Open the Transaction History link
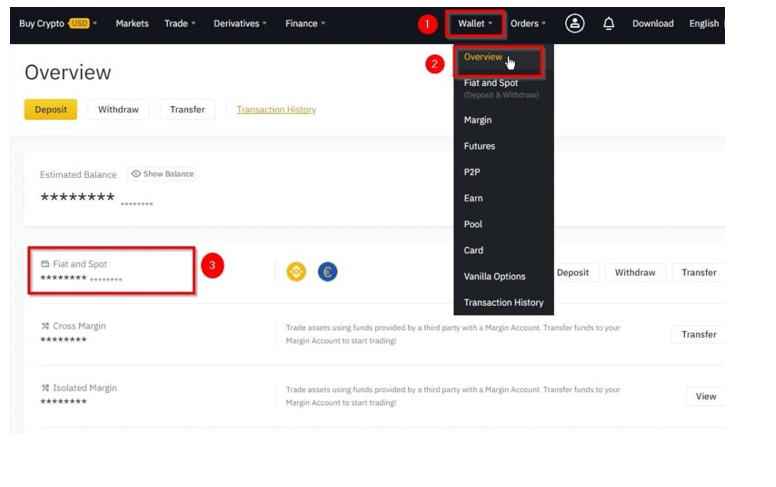Screen dimensions: 776x487 coord(276,109)
